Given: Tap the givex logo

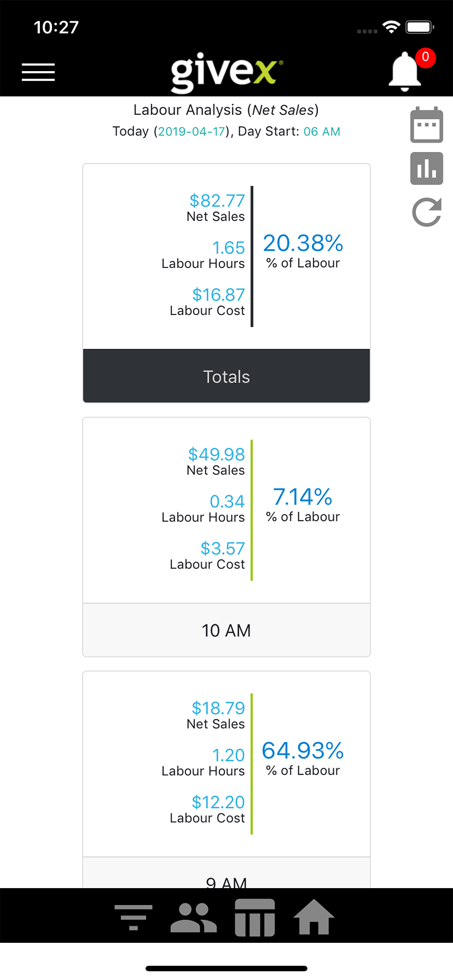Looking at the screenshot, I should tap(227, 72).
